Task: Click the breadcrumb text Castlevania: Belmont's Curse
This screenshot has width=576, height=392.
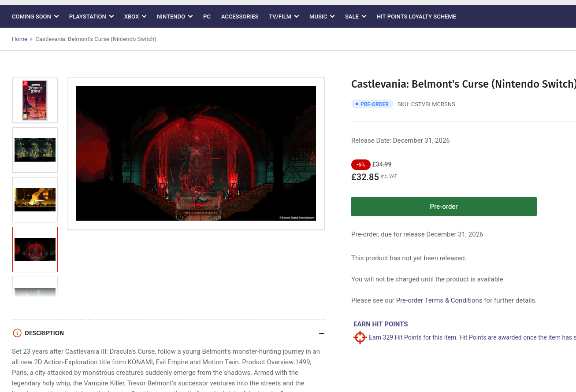Action: click(x=96, y=39)
